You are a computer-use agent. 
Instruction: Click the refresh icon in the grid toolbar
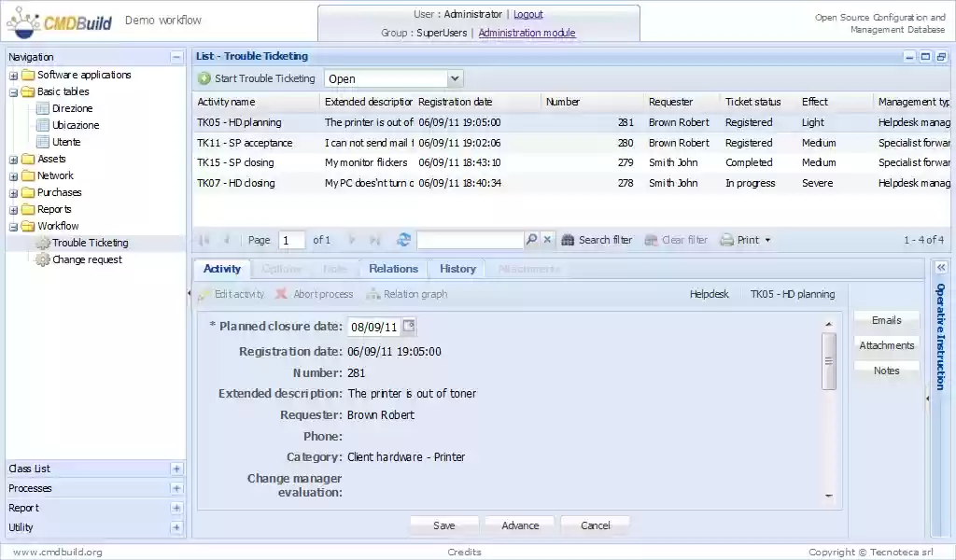point(403,240)
